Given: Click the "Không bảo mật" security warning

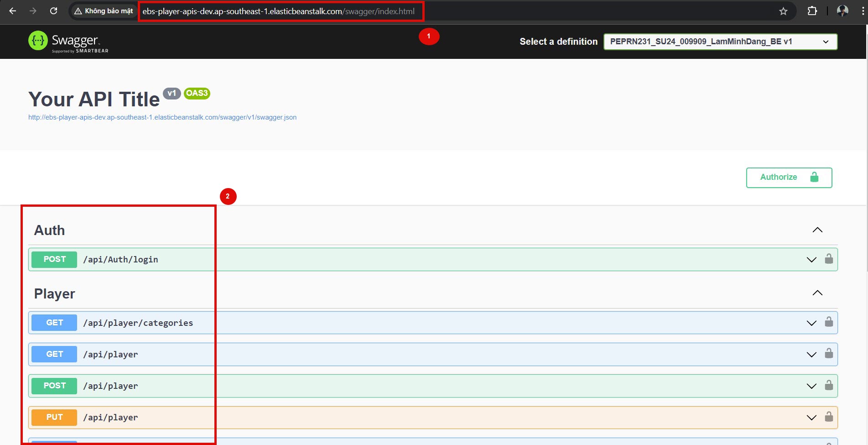Looking at the screenshot, I should (x=104, y=11).
